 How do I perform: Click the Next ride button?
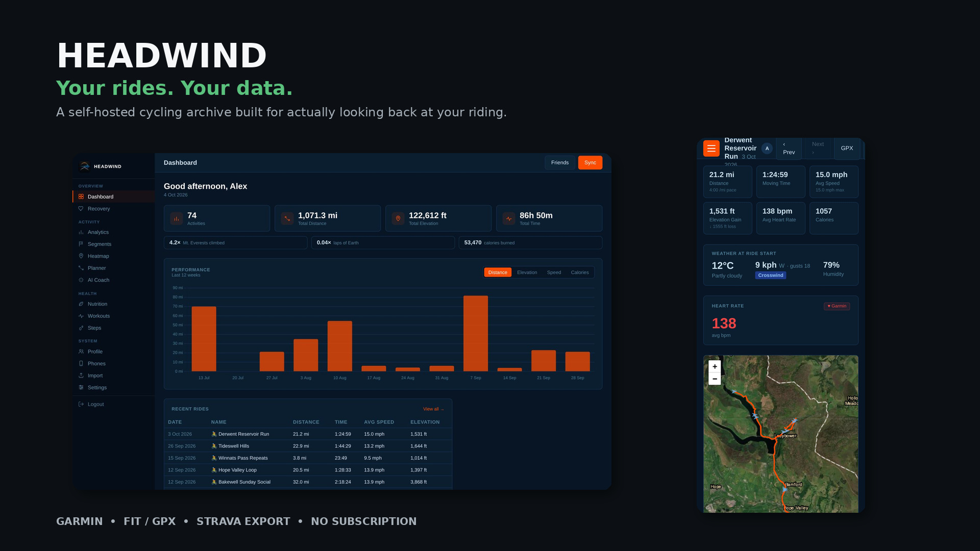818,148
